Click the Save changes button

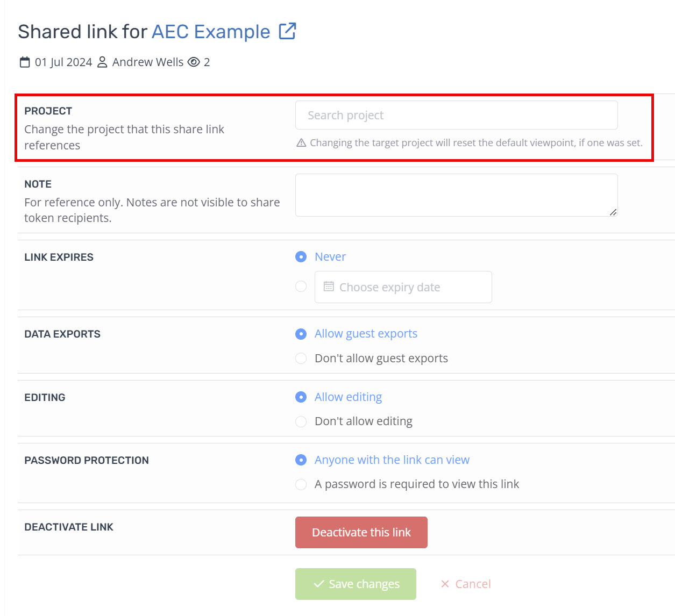click(356, 584)
